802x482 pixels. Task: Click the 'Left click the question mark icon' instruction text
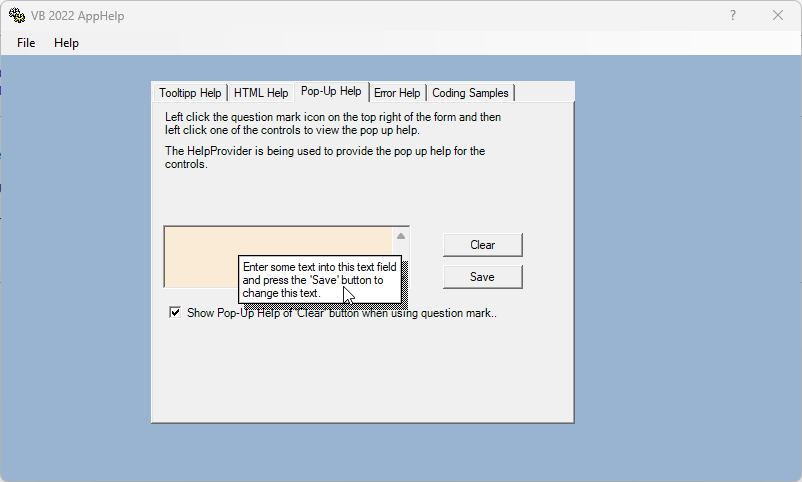coord(332,123)
